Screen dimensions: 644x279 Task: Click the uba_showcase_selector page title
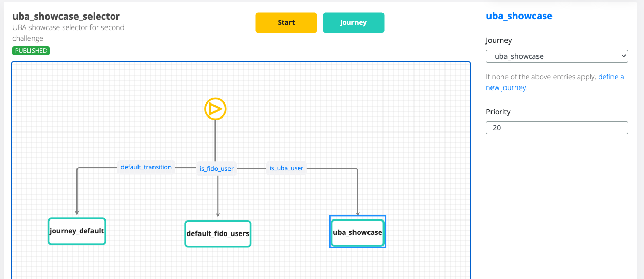pos(66,16)
